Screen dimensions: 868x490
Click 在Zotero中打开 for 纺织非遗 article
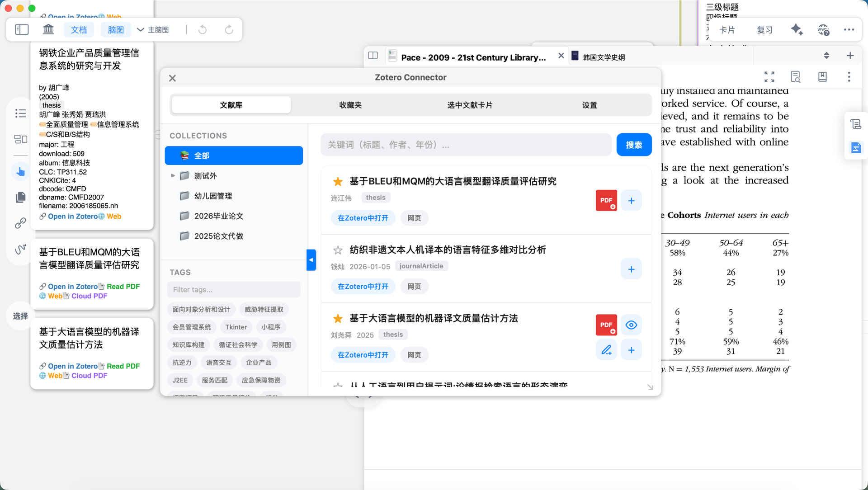coord(363,287)
